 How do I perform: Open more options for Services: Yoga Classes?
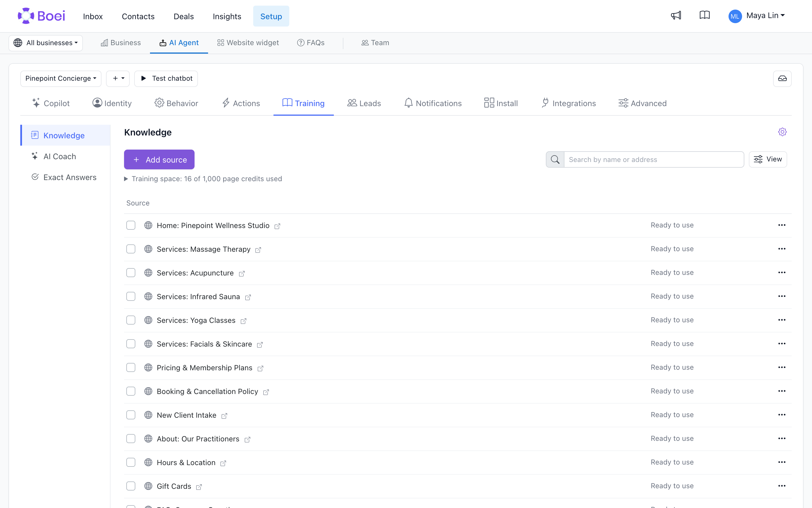point(782,320)
